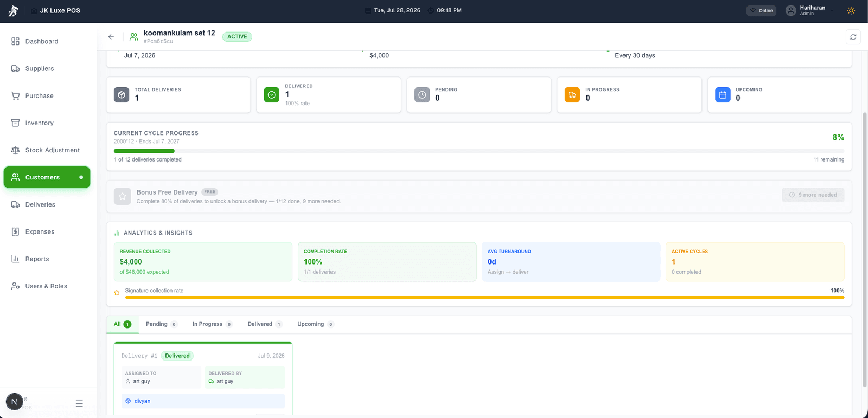Click the Every 30 days value
868x418 pixels.
click(x=635, y=56)
